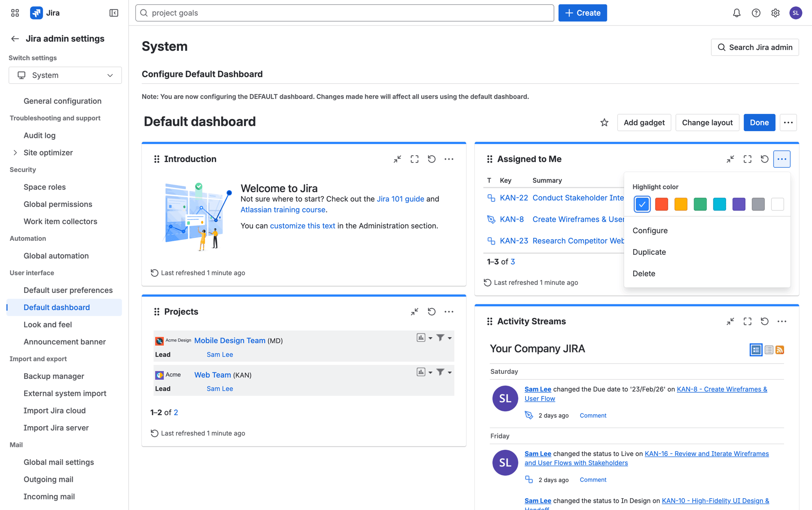The image size is (812, 510).
Task: Click the Add gadget button
Action: tap(644, 123)
